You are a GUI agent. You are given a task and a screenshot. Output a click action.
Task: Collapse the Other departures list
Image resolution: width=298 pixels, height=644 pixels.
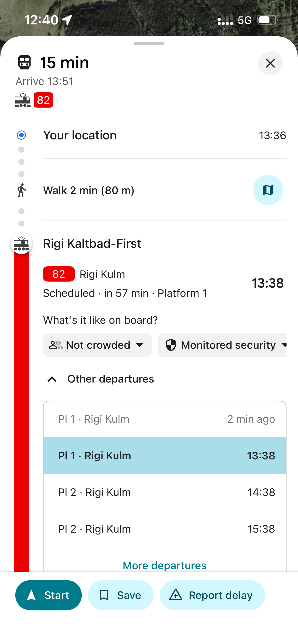52,379
